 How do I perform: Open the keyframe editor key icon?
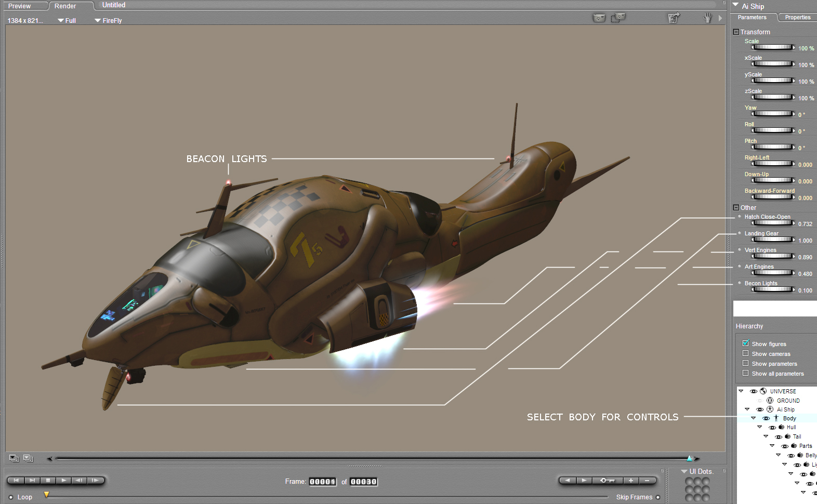(607, 481)
